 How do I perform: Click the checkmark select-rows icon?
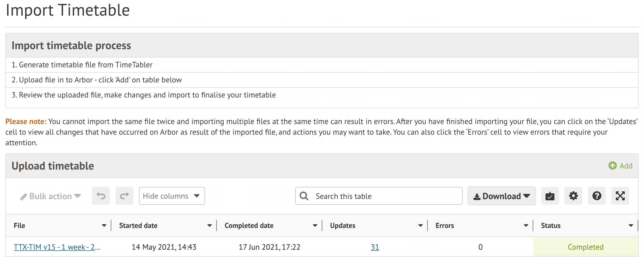click(550, 196)
